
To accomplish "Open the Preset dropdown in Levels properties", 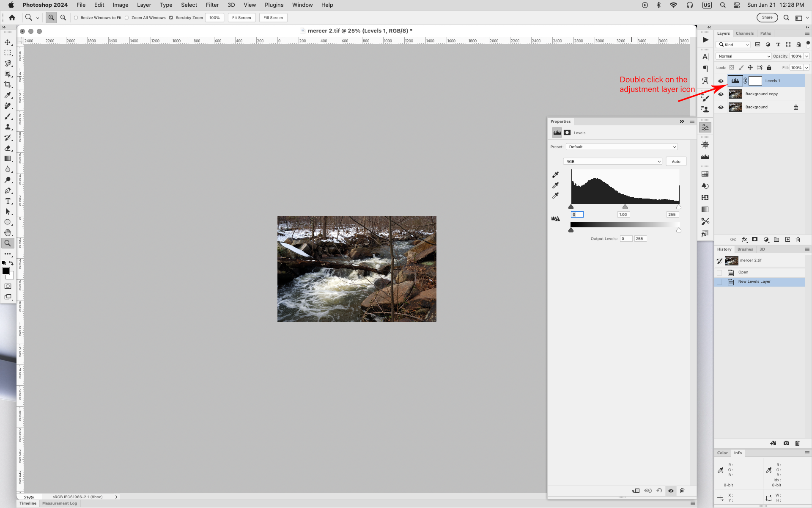I will pyautogui.click(x=621, y=146).
